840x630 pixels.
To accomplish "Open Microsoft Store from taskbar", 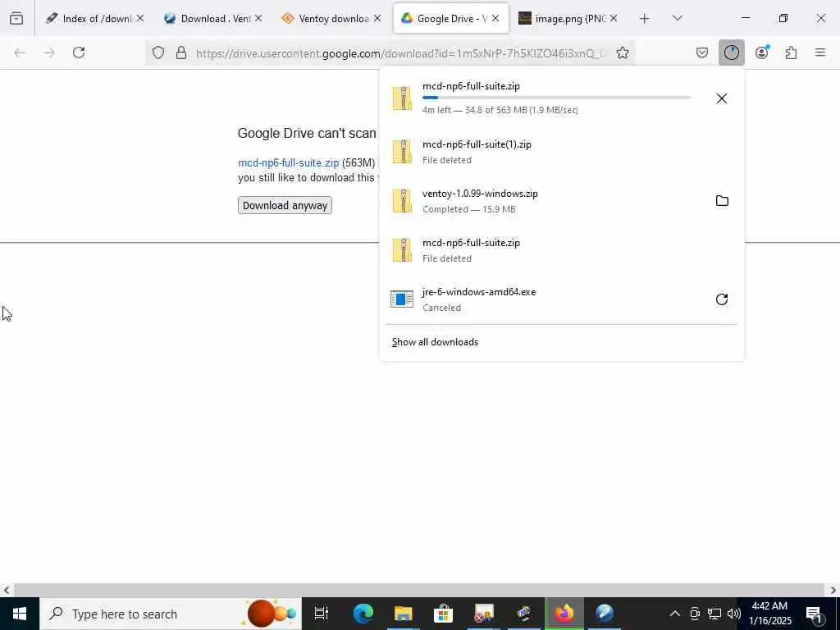I will coord(444,614).
